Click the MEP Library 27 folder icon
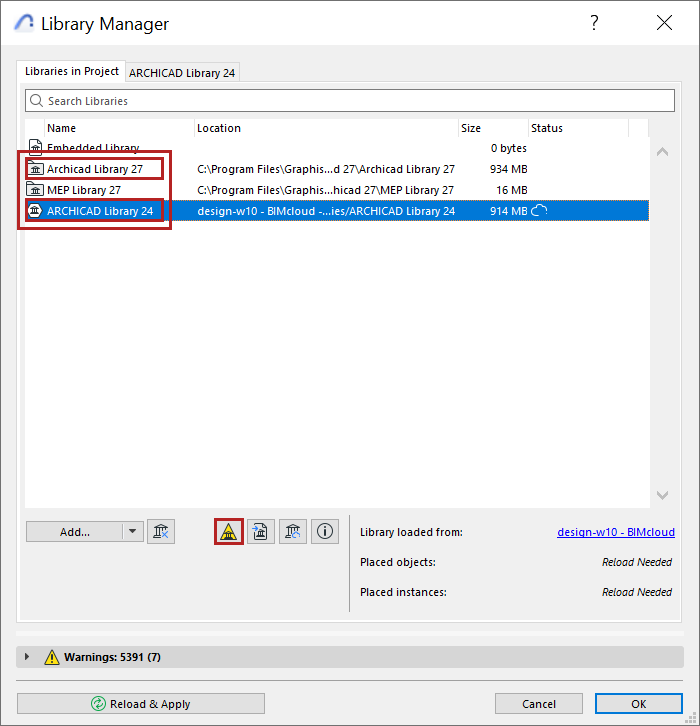 pyautogui.click(x=35, y=190)
